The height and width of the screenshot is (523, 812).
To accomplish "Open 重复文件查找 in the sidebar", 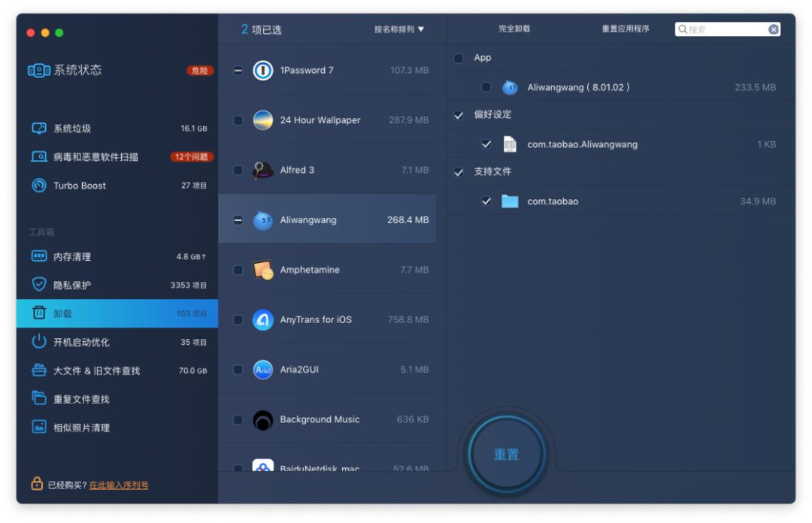I will (118, 399).
